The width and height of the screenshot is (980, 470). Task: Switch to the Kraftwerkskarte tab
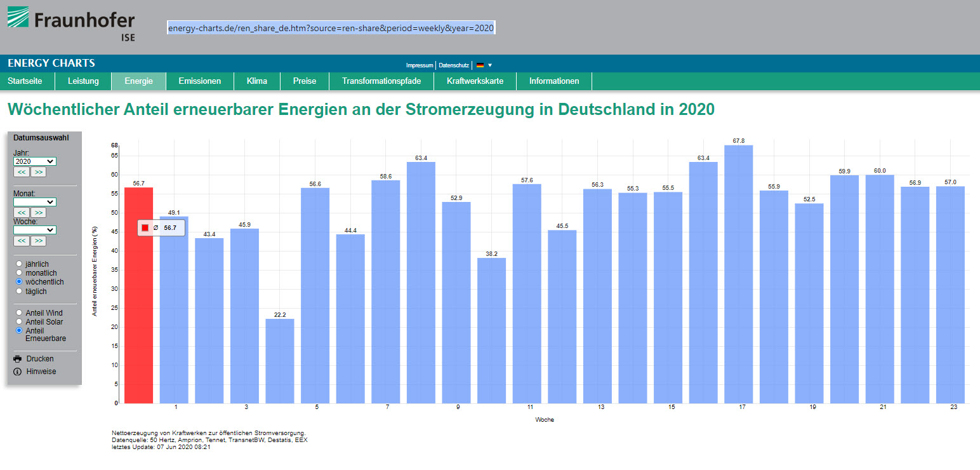(x=475, y=81)
